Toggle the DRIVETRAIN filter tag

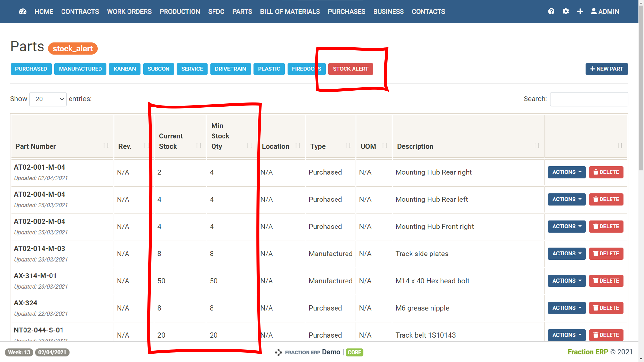point(230,69)
